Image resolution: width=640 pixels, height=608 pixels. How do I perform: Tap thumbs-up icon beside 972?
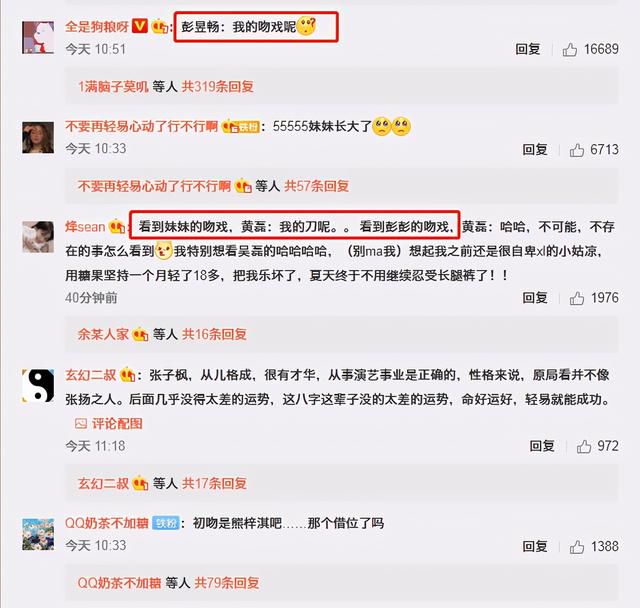click(x=584, y=446)
